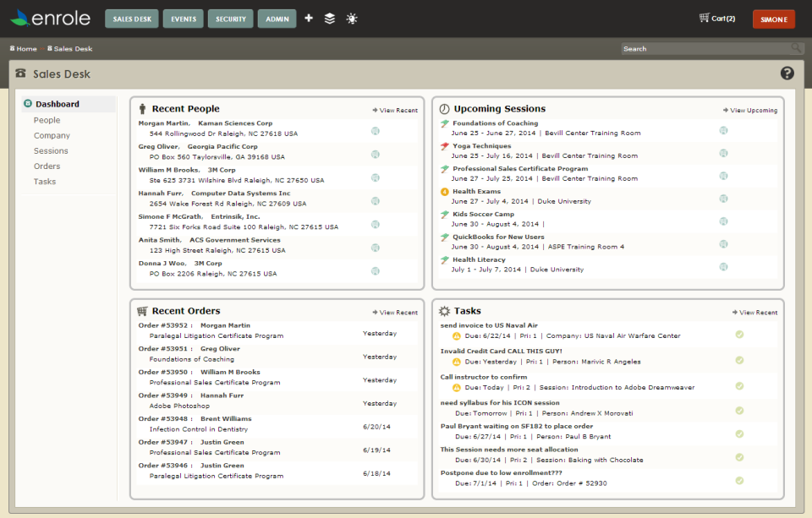Open the Events top menu
This screenshot has width=812, height=518.
click(184, 19)
